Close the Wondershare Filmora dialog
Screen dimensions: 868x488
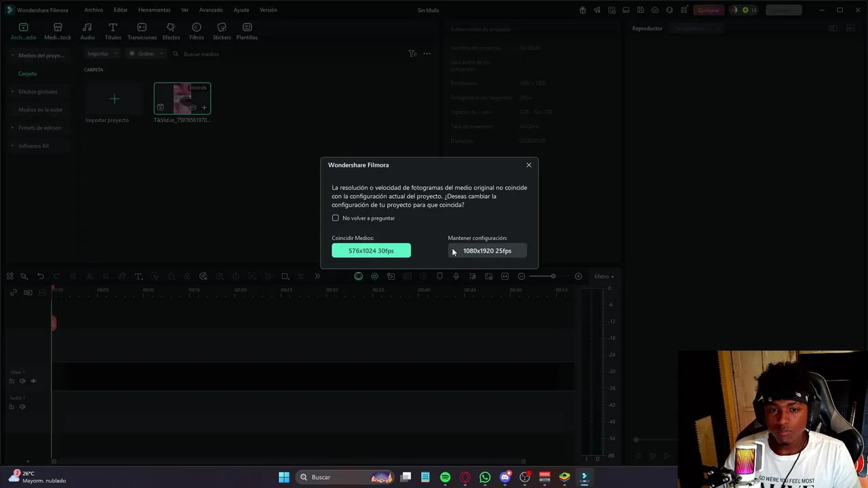[x=529, y=165]
